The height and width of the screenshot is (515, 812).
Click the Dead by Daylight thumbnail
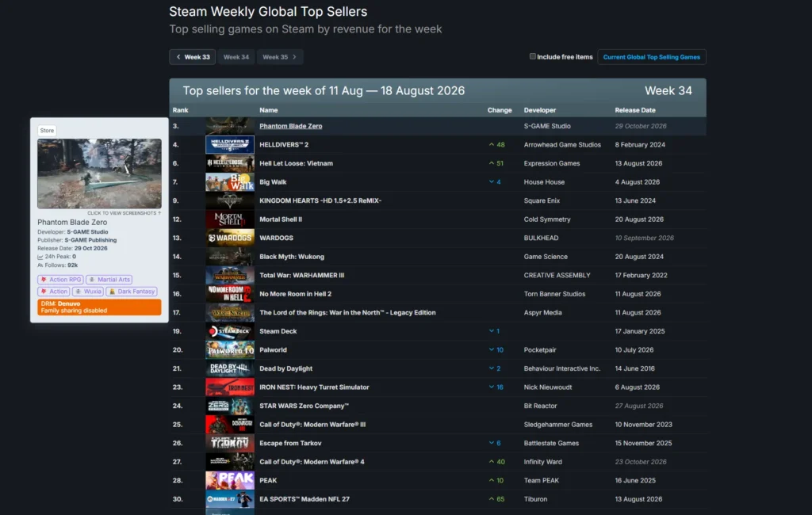coord(230,368)
